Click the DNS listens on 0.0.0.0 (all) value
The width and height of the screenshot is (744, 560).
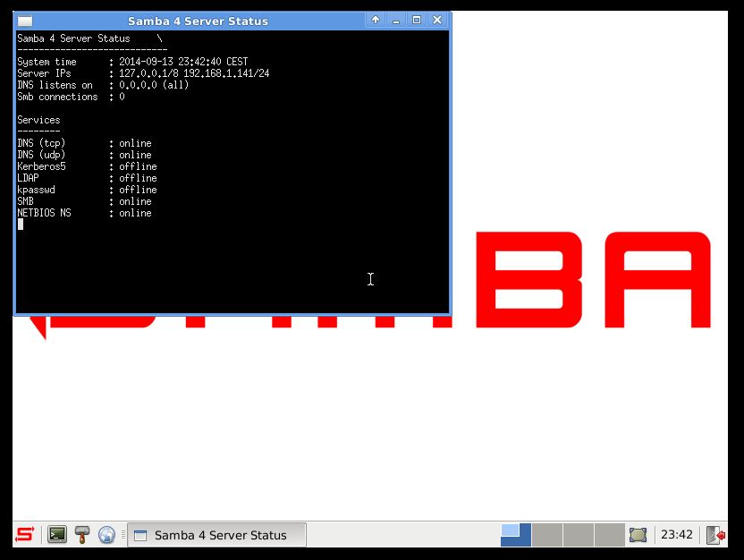(x=154, y=85)
